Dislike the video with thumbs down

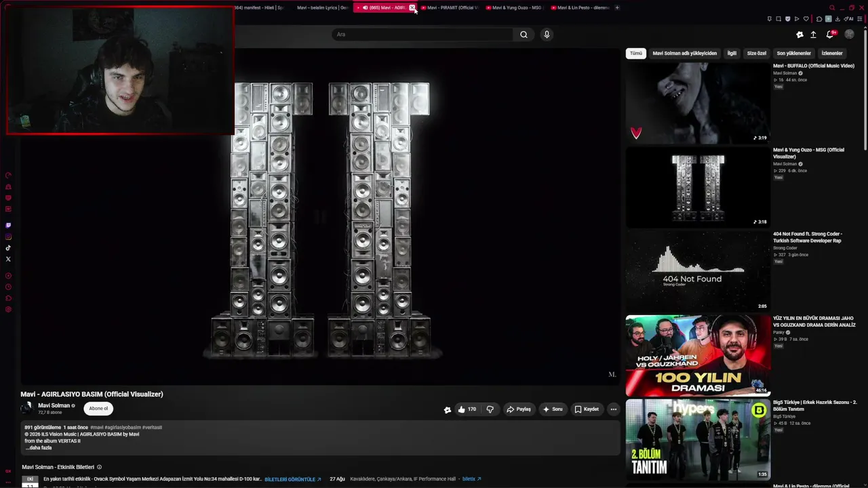pos(490,409)
